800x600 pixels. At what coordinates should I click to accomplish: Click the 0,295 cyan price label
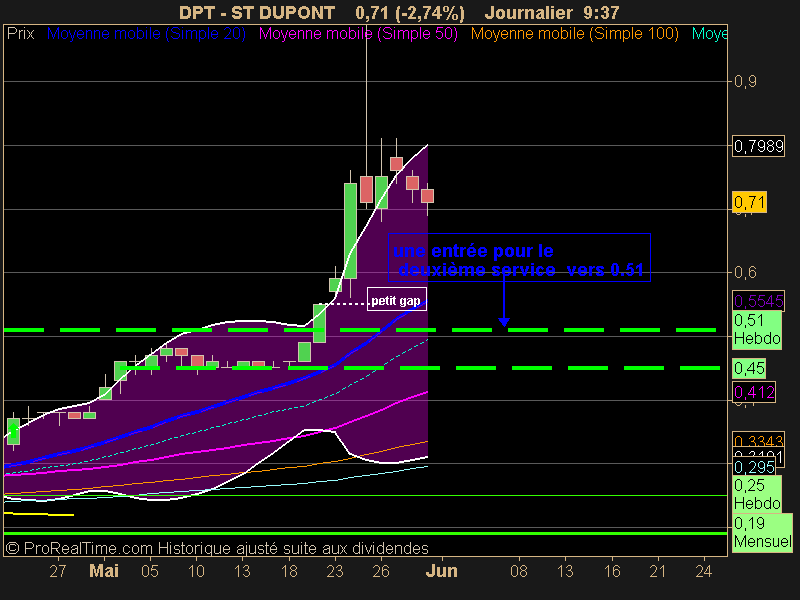tap(754, 466)
